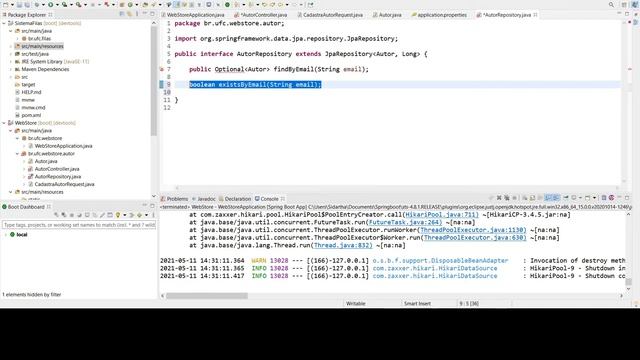Expand Maven Dependencies node
The height and width of the screenshot is (360, 640).
coord(11,69)
